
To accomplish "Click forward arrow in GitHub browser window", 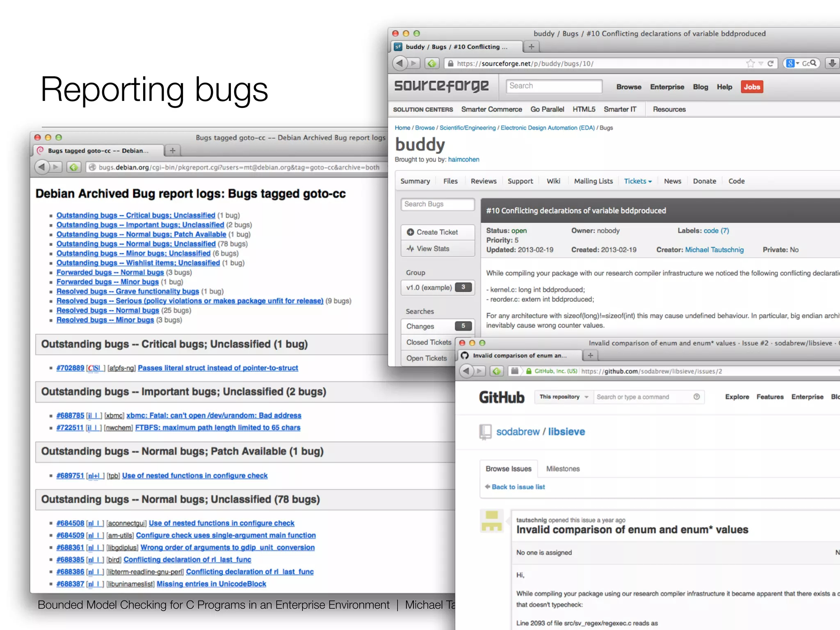I will 479,371.
